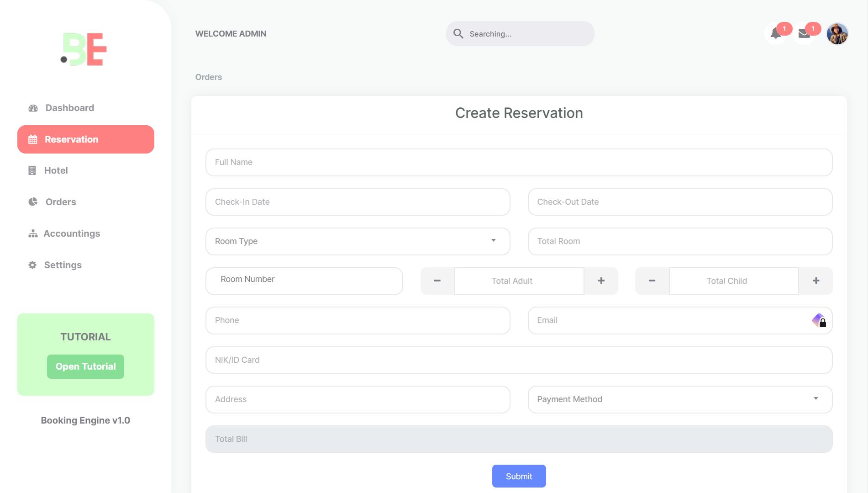Image resolution: width=868 pixels, height=493 pixels.
Task: Open the Settings gear icon
Action: click(x=32, y=265)
